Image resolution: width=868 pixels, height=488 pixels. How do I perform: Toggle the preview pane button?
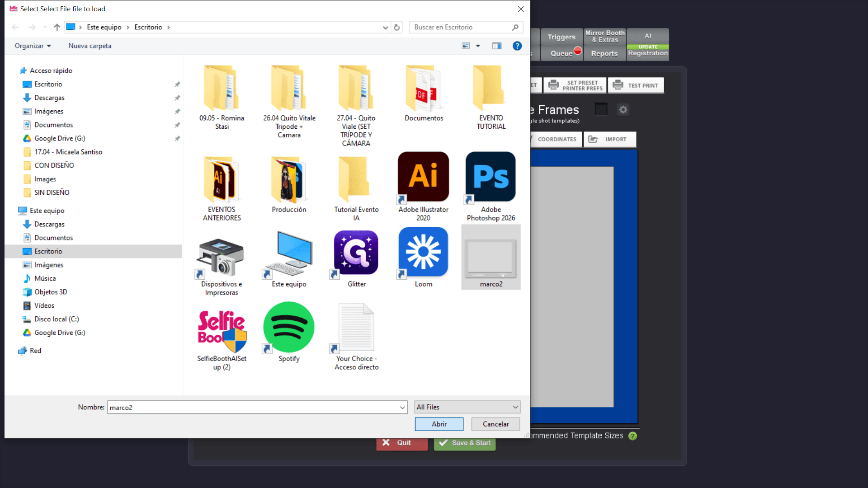tap(497, 46)
